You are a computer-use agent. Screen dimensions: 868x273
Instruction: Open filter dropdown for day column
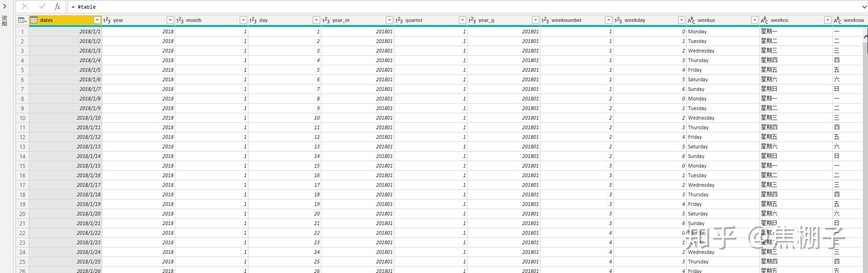tap(316, 20)
